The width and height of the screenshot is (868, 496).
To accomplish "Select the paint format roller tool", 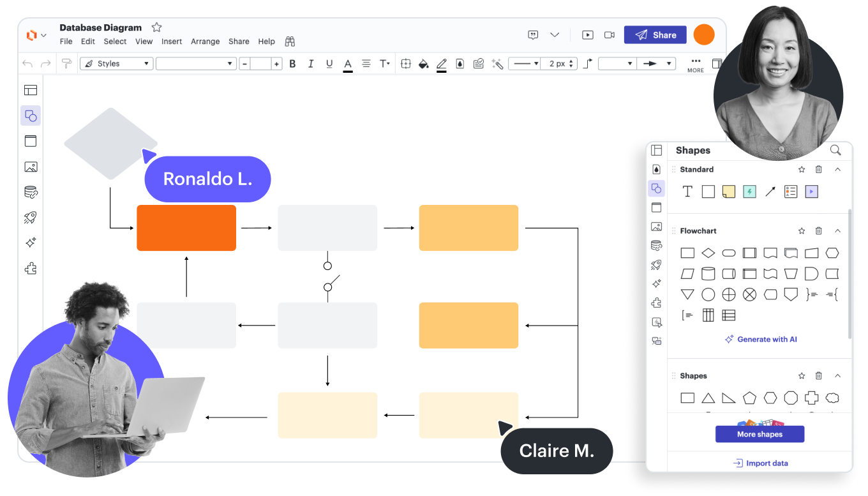I will coord(66,64).
